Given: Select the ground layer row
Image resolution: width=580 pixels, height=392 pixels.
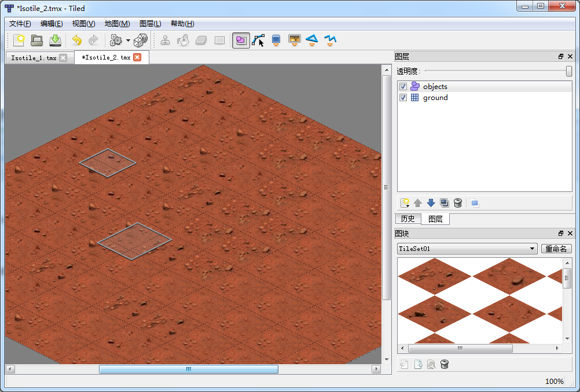Looking at the screenshot, I should (484, 98).
